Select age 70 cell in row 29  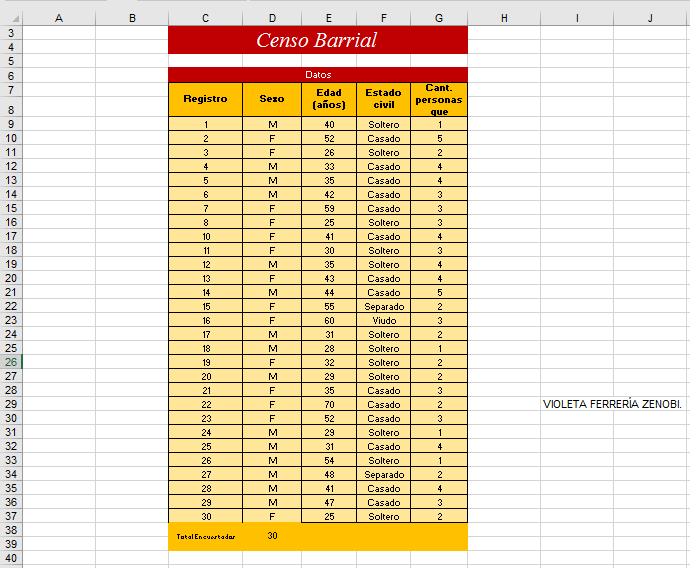329,404
